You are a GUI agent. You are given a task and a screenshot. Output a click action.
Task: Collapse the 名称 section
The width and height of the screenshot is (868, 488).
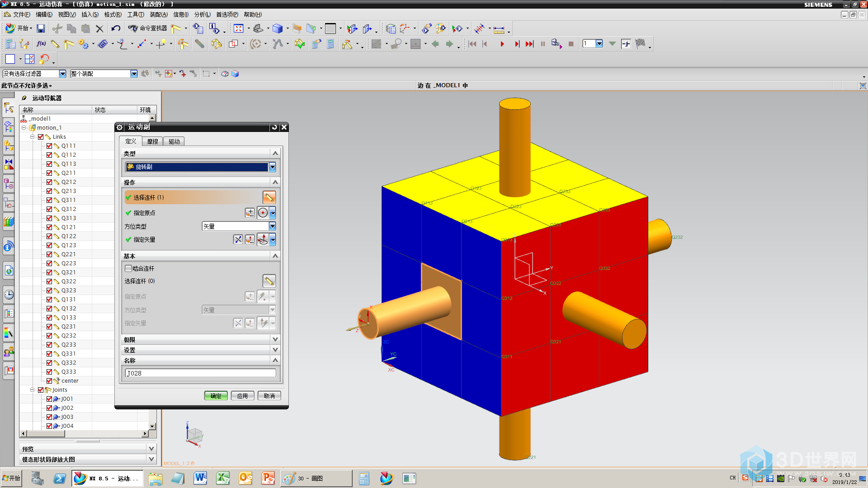(275, 360)
